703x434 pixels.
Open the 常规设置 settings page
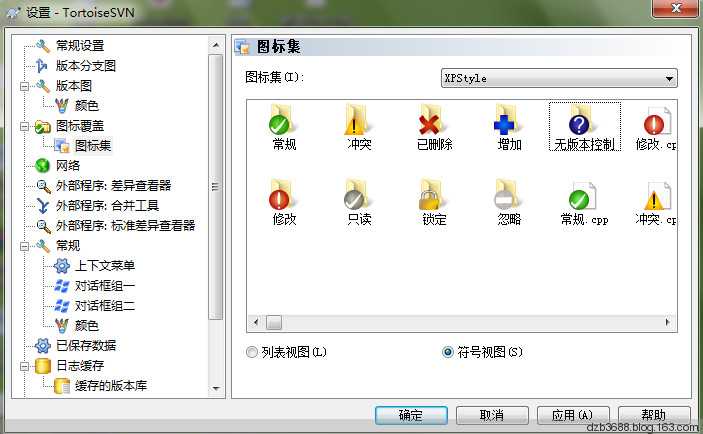[x=80, y=46]
